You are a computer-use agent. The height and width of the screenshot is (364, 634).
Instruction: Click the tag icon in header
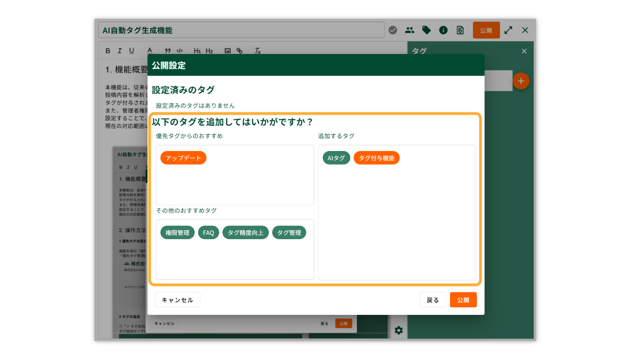click(x=426, y=30)
